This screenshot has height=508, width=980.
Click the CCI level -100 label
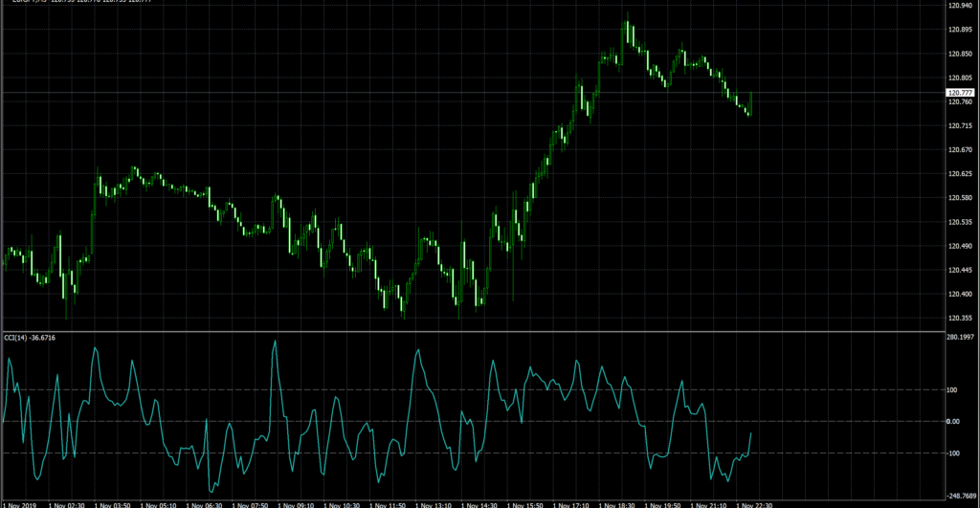pyautogui.click(x=953, y=453)
